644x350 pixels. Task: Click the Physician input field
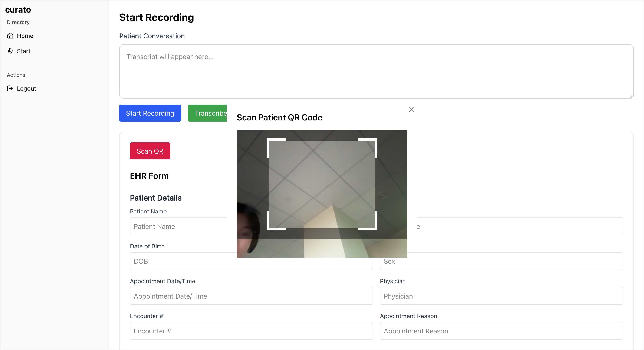pos(501,296)
